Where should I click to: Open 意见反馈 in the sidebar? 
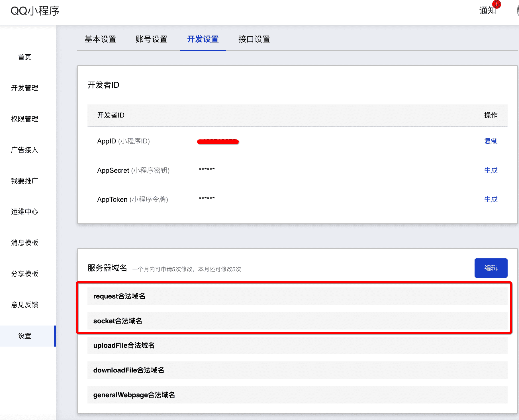24,305
